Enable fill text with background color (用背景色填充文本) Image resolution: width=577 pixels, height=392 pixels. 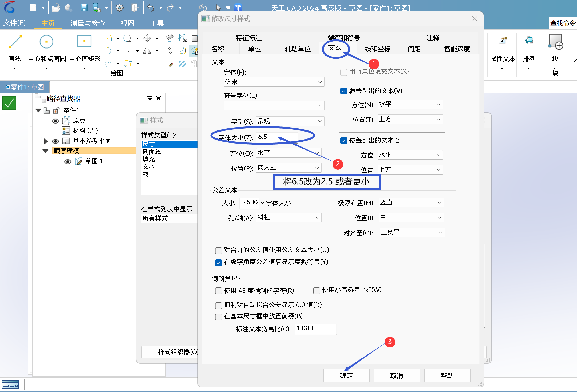click(x=344, y=72)
